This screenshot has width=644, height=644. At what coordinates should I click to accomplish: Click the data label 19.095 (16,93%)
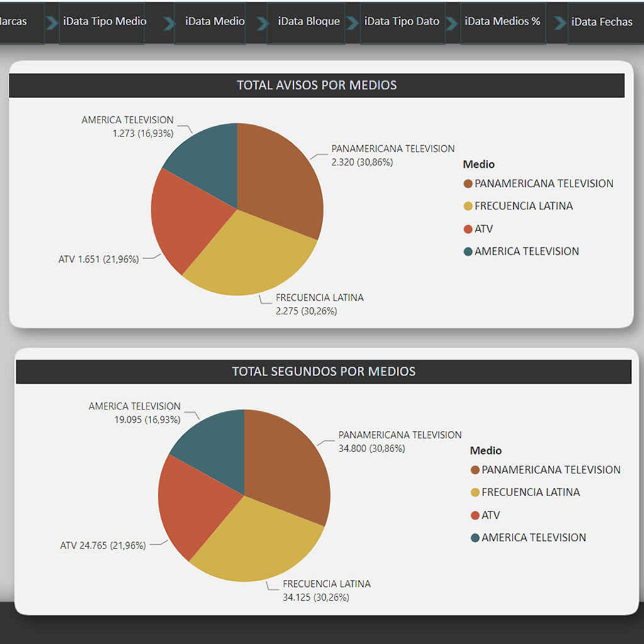pos(147,419)
